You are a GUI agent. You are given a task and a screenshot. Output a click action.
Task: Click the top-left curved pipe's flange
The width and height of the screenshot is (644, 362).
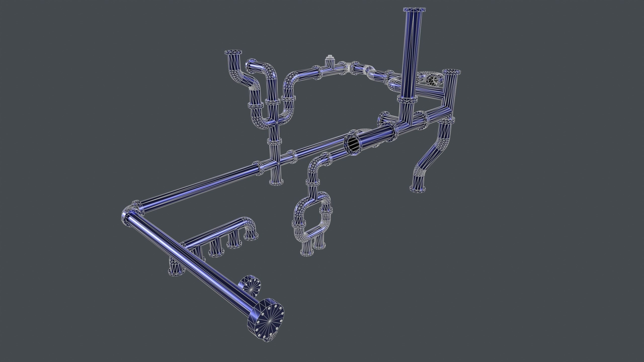233,53
